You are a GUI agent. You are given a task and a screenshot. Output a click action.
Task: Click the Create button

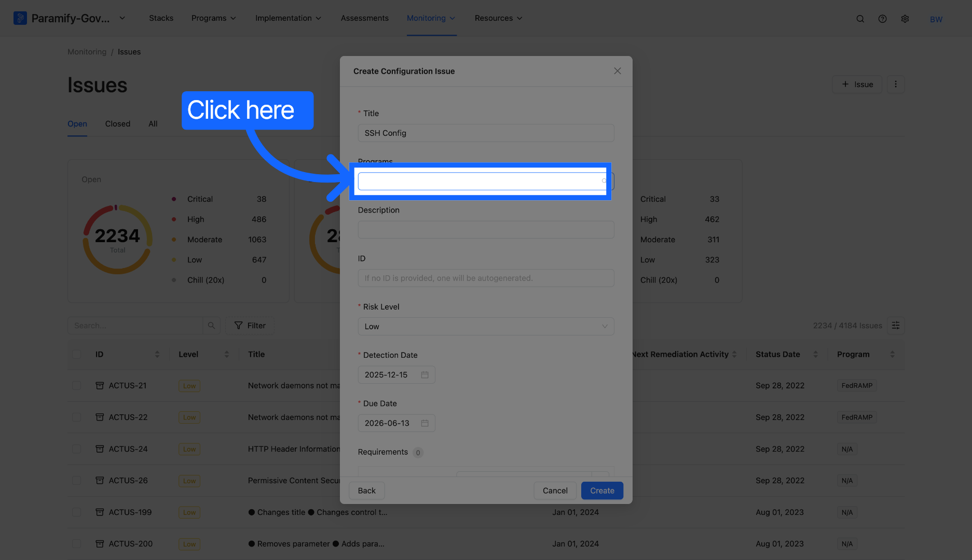tap(602, 491)
